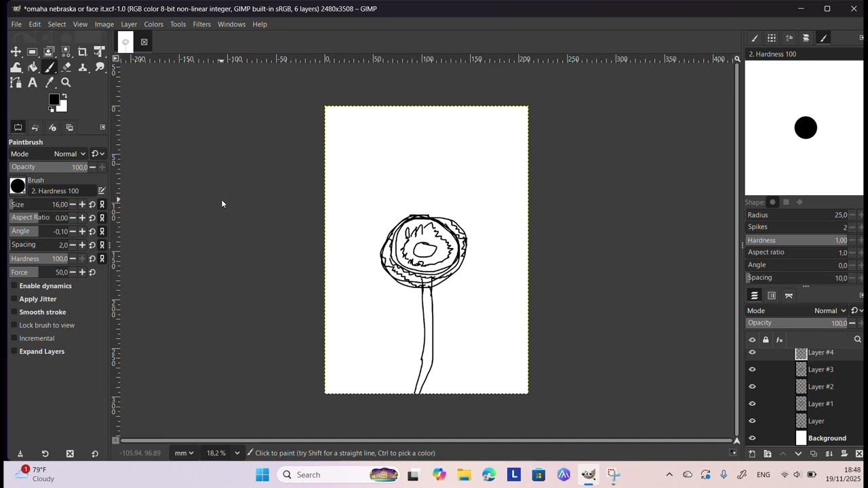Toggle visibility of Layer #3
Image resolution: width=868 pixels, height=488 pixels.
(752, 370)
